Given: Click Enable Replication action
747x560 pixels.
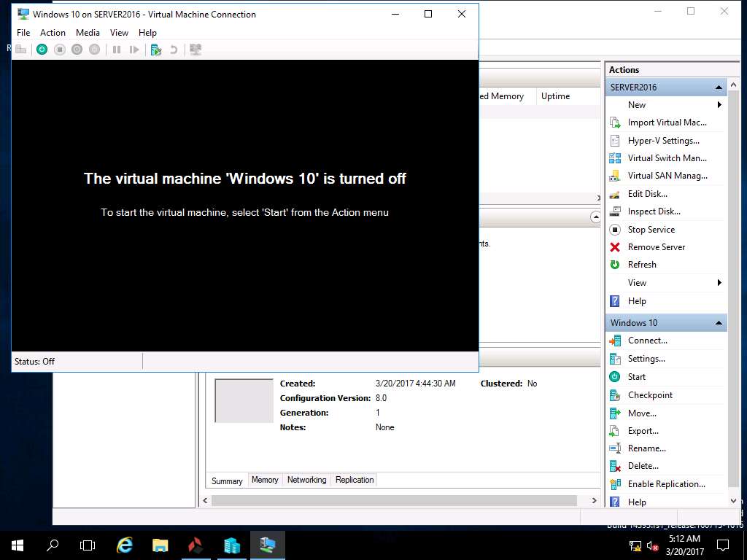Looking at the screenshot, I should [x=666, y=484].
